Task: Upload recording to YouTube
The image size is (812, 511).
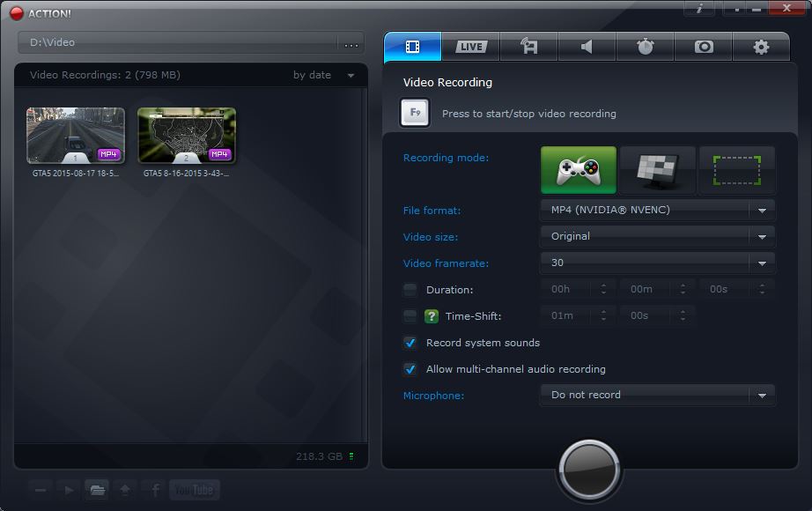Action: (195, 490)
